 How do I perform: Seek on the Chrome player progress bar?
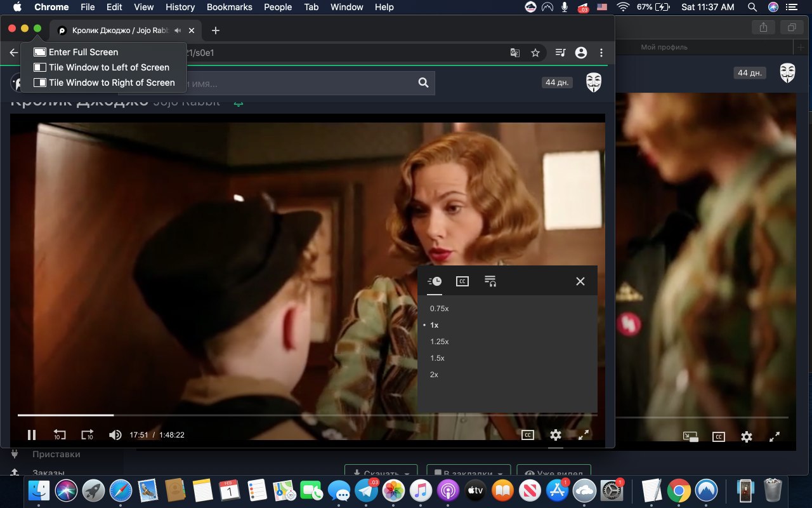click(307, 415)
